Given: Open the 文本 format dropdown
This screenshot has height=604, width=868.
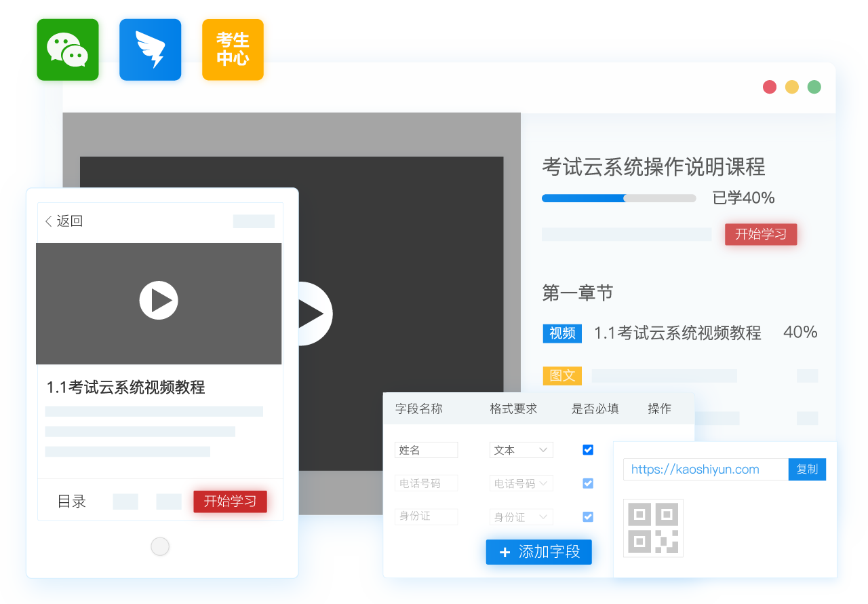Looking at the screenshot, I should click(521, 450).
